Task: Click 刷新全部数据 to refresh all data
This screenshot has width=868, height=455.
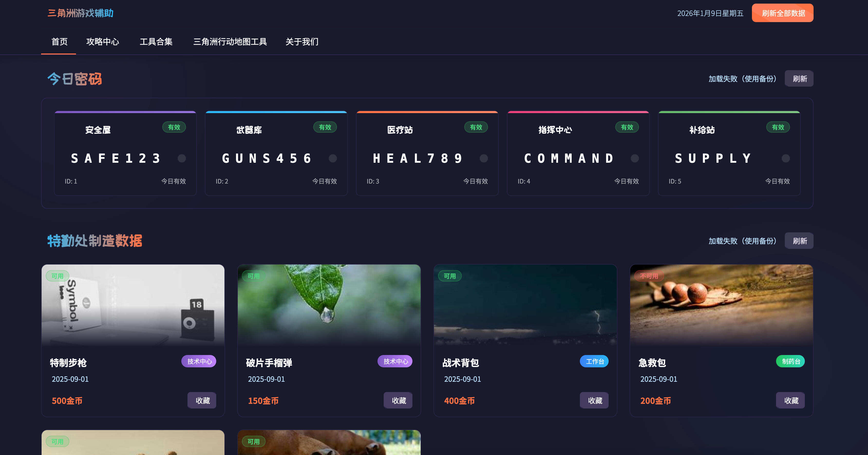Action: click(x=782, y=13)
